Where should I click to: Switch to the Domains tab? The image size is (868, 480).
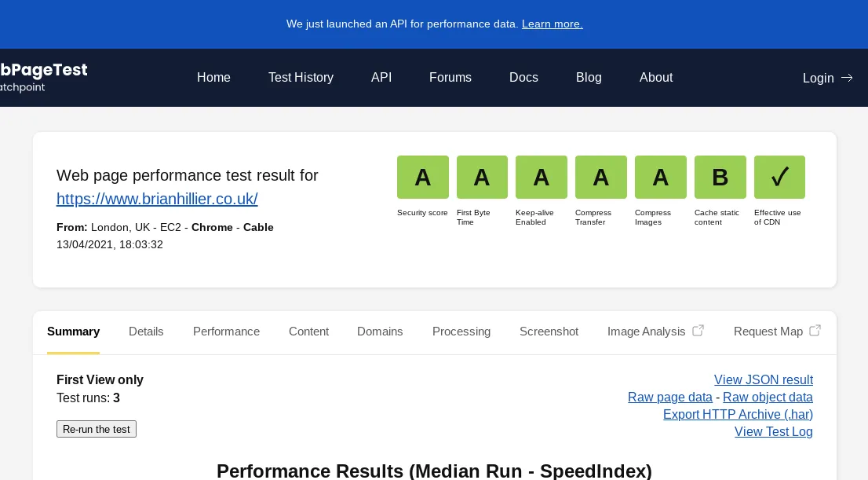pos(380,332)
